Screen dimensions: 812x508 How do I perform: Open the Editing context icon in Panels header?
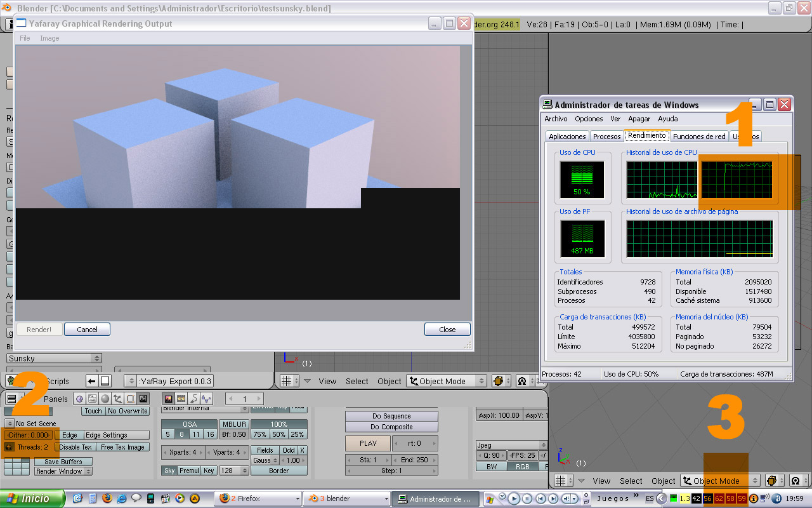click(x=131, y=399)
